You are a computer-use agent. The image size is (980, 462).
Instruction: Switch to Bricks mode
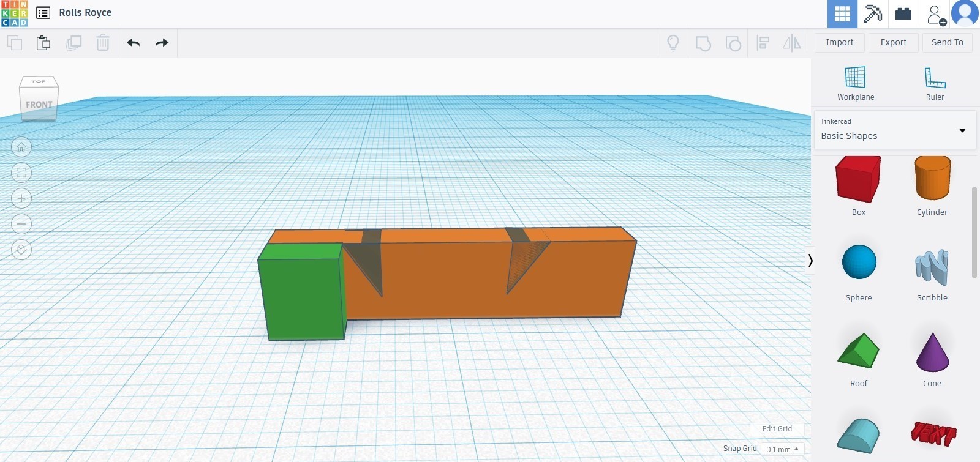tap(903, 14)
